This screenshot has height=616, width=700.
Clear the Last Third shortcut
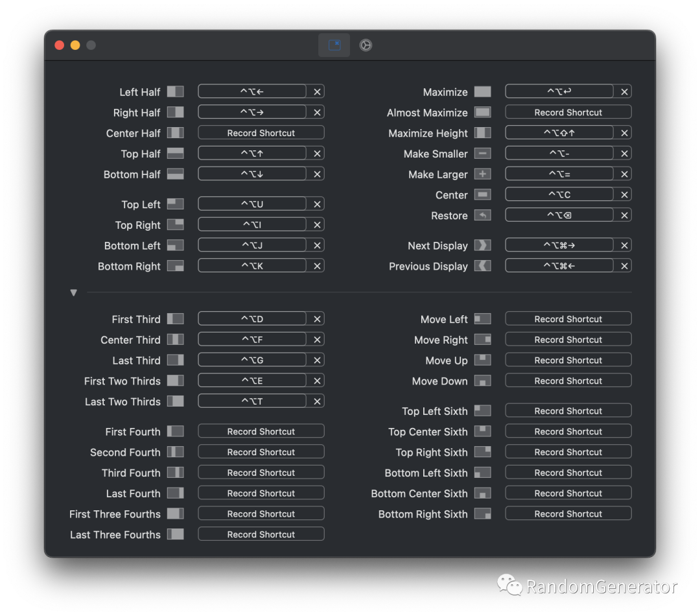point(317,360)
